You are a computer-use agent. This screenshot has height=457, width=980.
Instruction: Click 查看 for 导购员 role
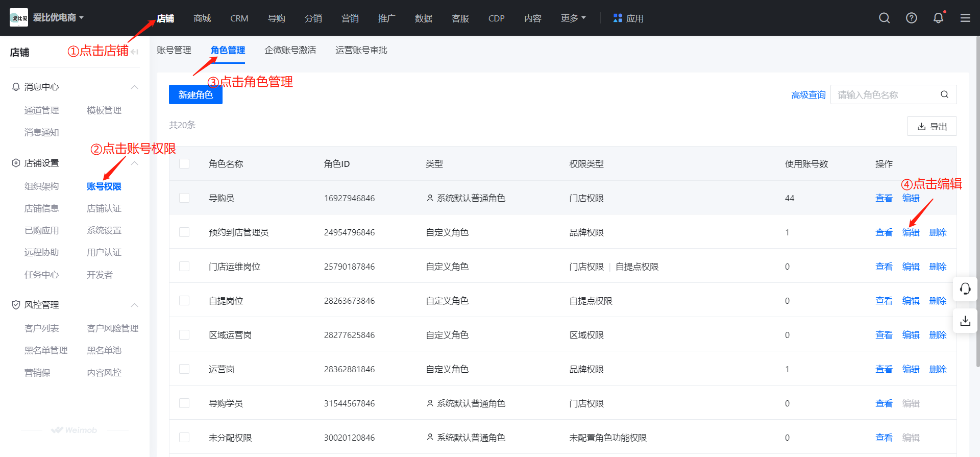[884, 198]
